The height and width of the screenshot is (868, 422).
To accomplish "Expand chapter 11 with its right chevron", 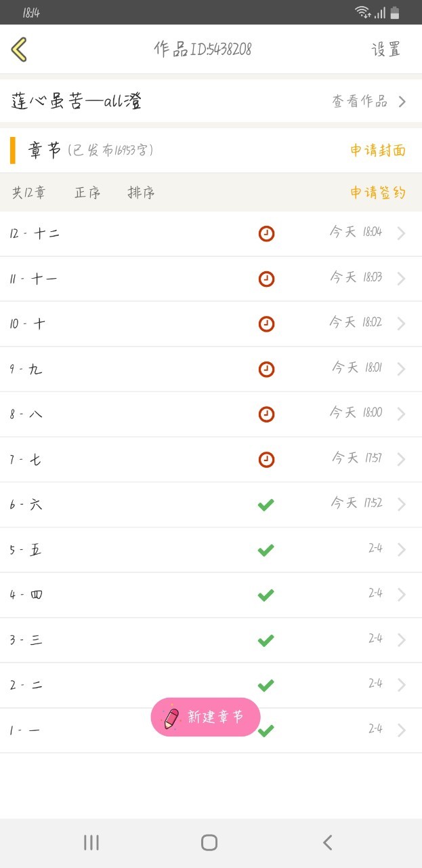I will 402,279.
